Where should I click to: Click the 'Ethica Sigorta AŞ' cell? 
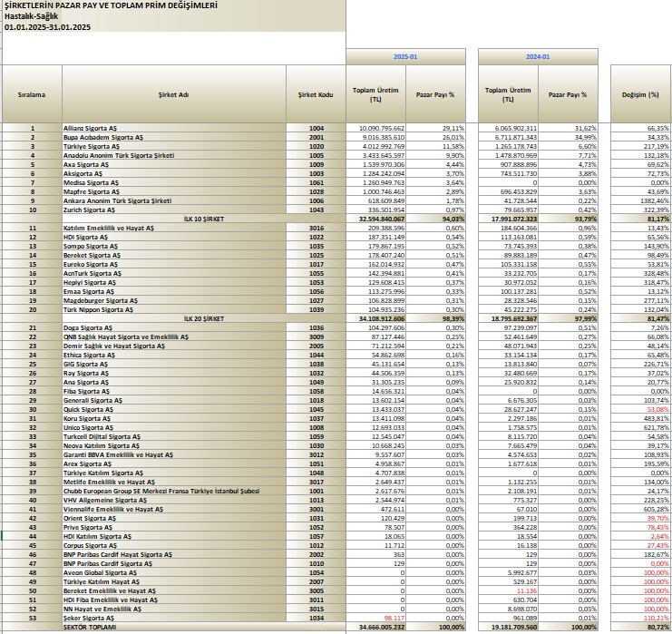pyautogui.click(x=174, y=355)
